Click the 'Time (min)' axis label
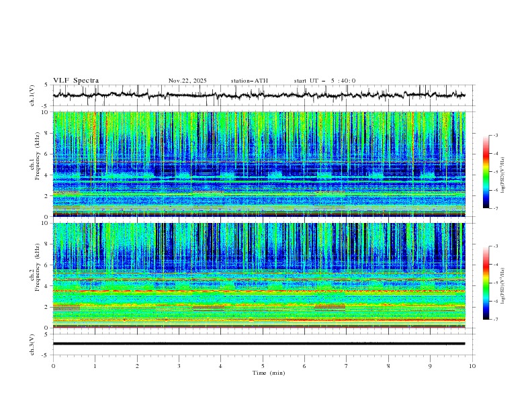The height and width of the screenshot is (411, 532). [269, 373]
